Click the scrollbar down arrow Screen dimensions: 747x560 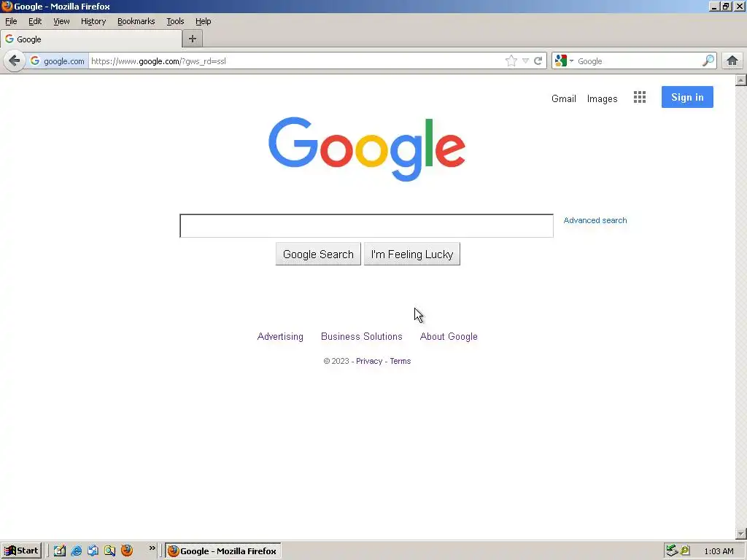click(741, 533)
